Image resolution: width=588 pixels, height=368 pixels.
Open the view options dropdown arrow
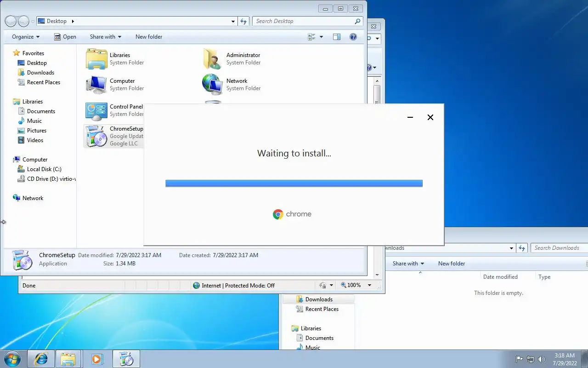(x=321, y=37)
